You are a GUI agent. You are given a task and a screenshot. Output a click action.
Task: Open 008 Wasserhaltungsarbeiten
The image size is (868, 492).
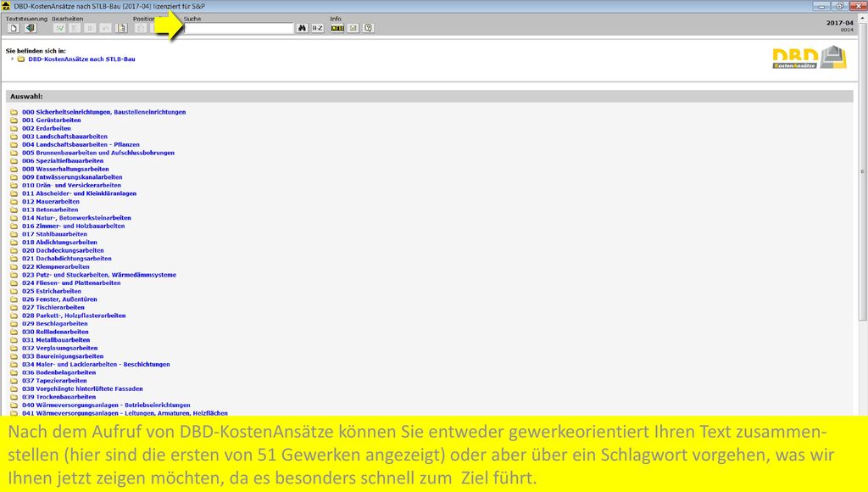(x=65, y=169)
